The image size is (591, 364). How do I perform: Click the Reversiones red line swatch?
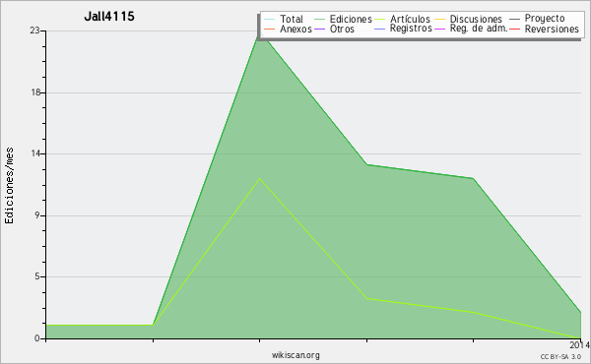[515, 29]
